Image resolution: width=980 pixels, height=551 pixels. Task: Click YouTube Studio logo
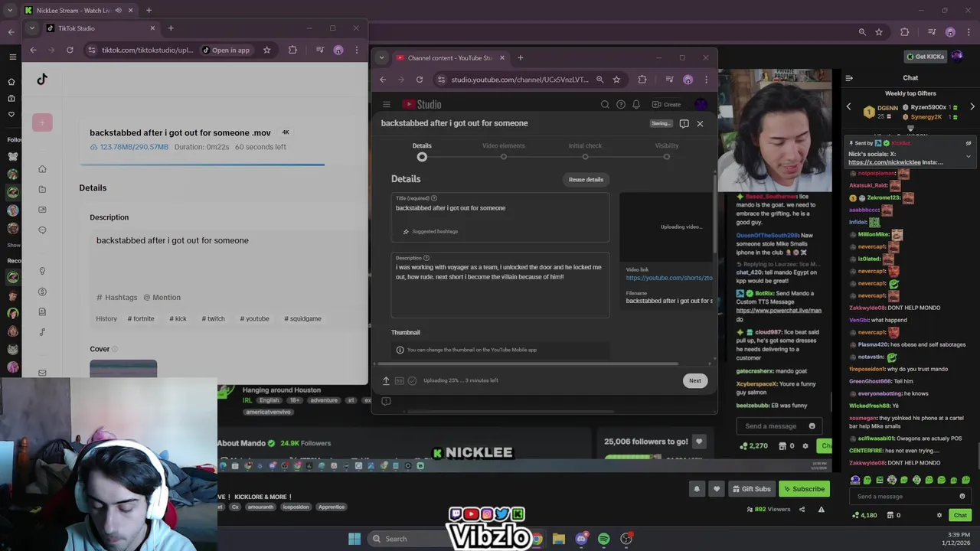tap(422, 105)
